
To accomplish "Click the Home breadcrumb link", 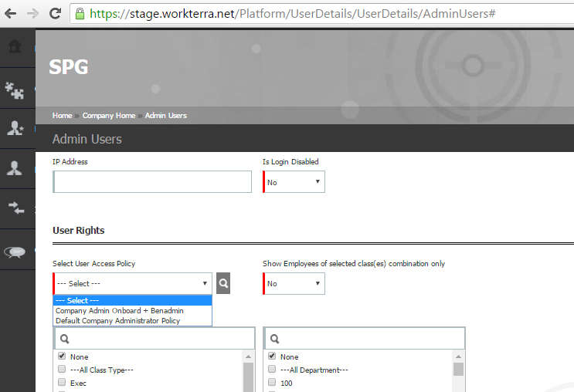I will (62, 116).
